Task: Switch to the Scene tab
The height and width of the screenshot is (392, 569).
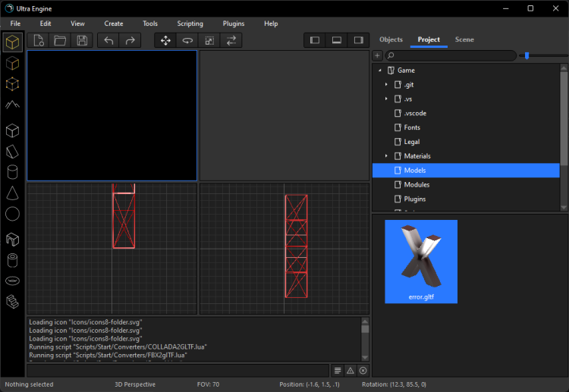Action: [464, 39]
